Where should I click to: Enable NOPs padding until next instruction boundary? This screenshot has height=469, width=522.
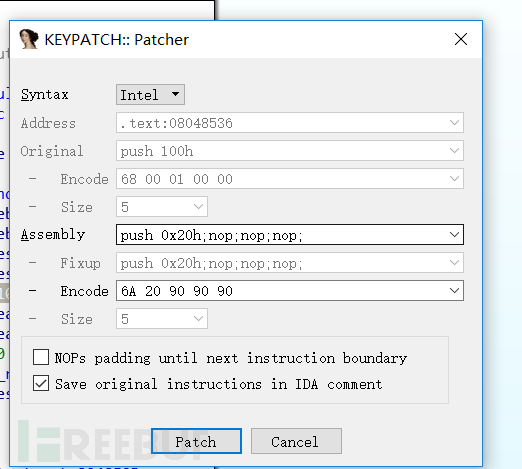click(41, 357)
